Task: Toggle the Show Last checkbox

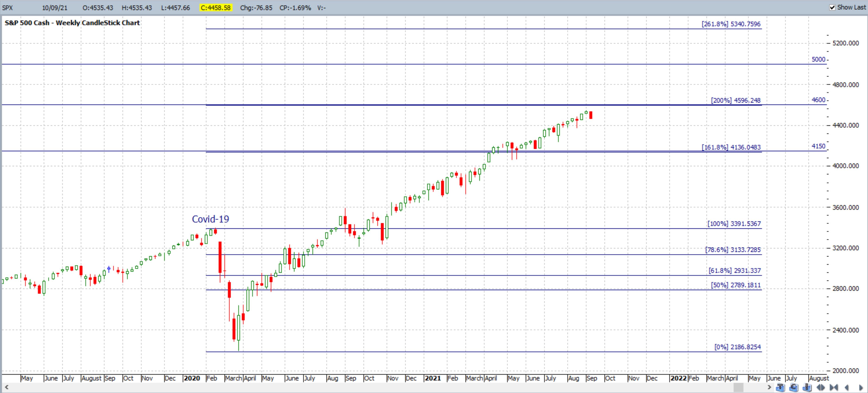Action: (832, 7)
